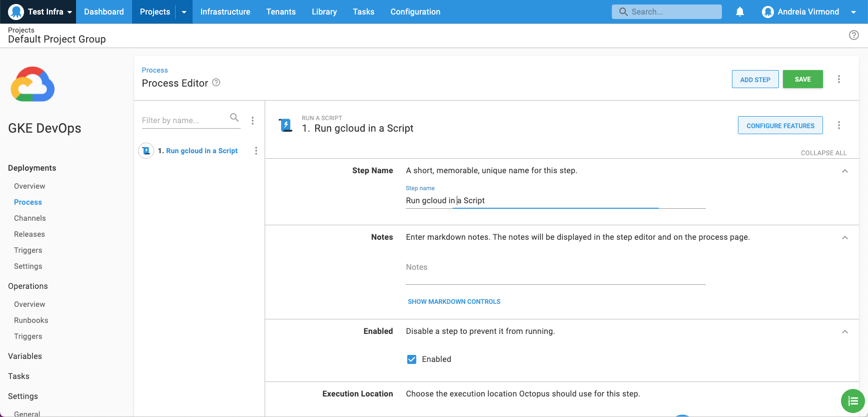The image size is (868, 417).
Task: Open Deployments Settings in sidebar
Action: click(28, 266)
